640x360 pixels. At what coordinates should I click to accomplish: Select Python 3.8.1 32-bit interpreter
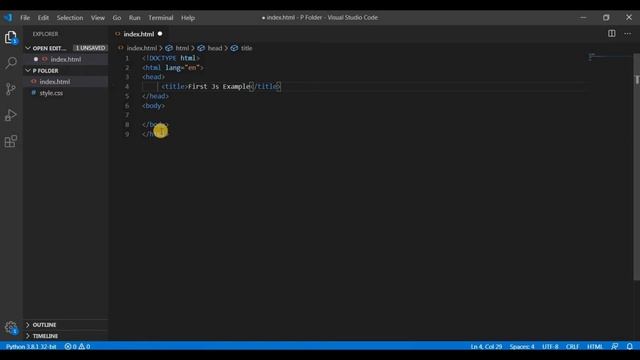tap(31, 346)
